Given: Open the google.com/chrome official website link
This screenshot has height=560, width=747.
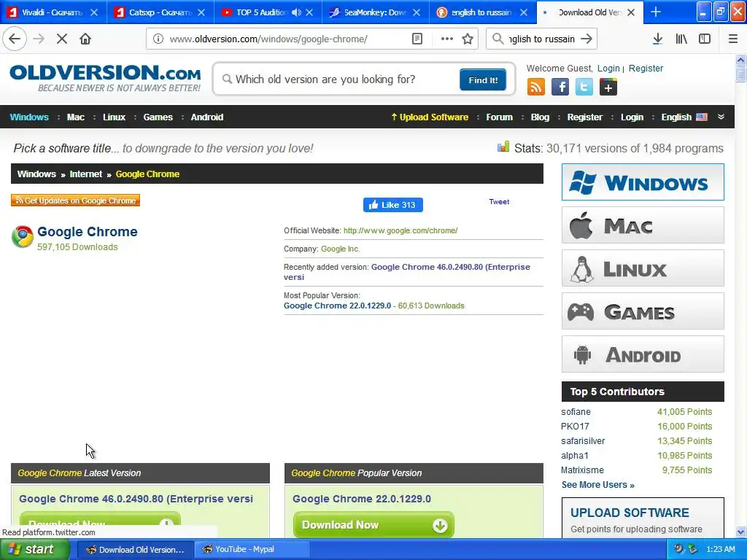Looking at the screenshot, I should (400, 230).
